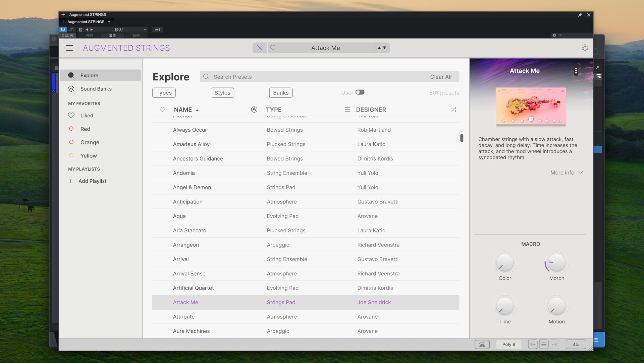Screen dimensions: 644x363
Task: Open the column options menu icon
Action: pos(348,110)
